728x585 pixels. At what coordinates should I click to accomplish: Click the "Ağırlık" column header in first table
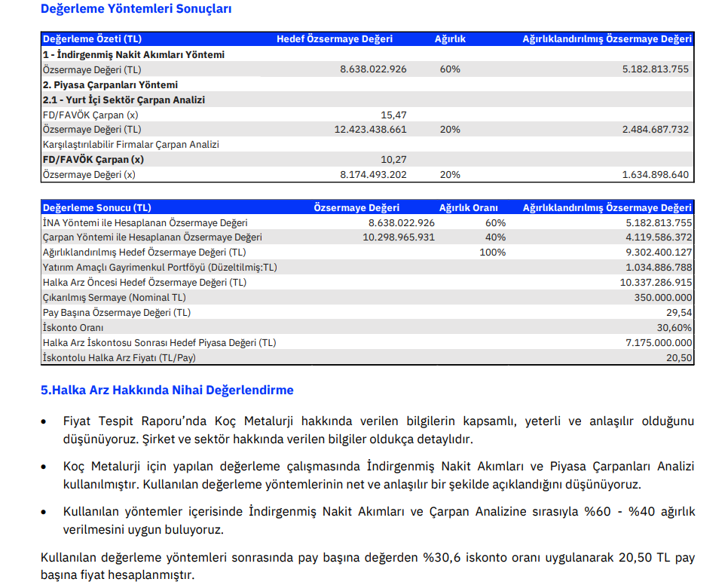pos(450,39)
